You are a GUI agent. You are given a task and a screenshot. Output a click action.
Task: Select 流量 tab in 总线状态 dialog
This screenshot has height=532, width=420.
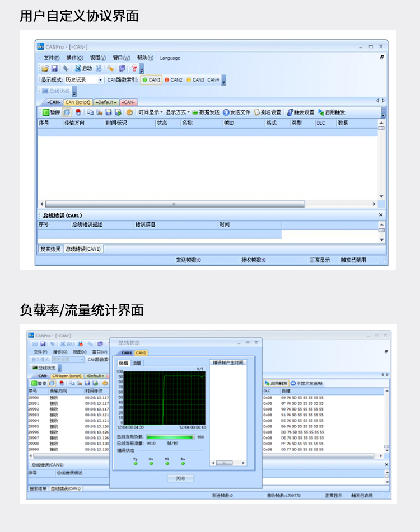[x=137, y=364]
